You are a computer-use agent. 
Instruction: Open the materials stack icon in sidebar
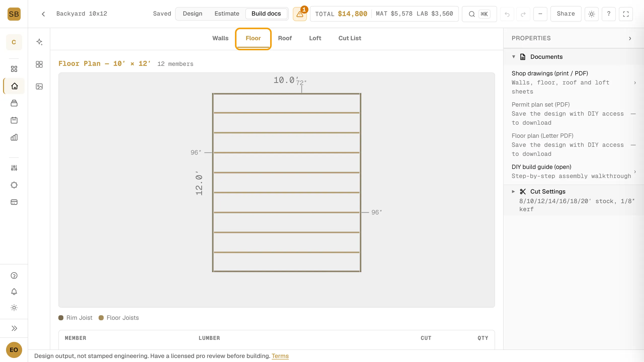(14, 103)
